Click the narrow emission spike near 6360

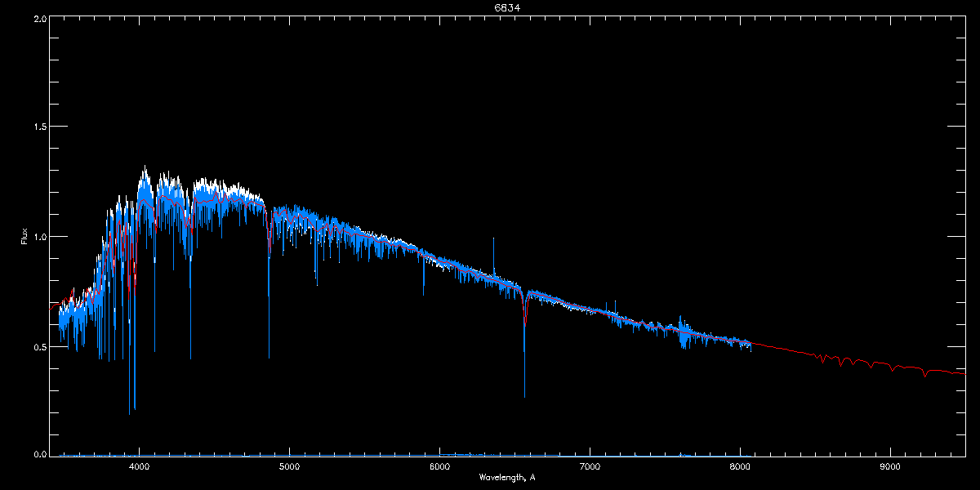pyautogui.click(x=493, y=239)
